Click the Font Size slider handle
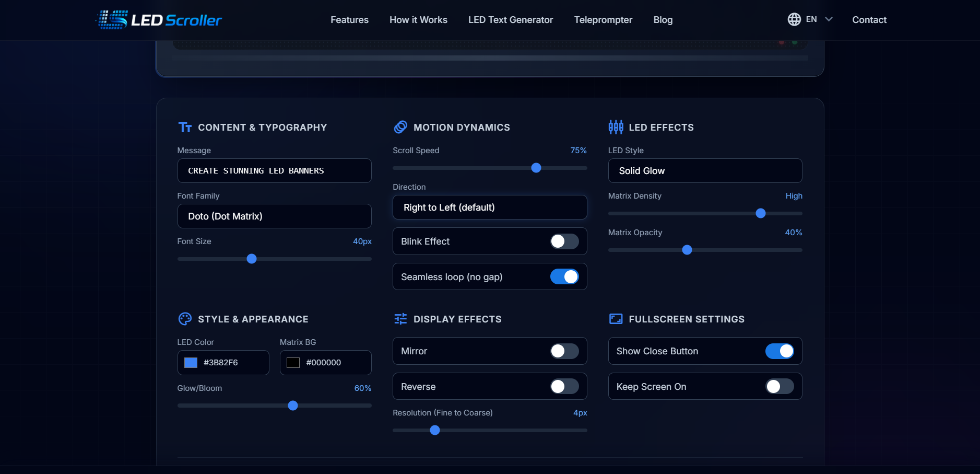 point(252,259)
